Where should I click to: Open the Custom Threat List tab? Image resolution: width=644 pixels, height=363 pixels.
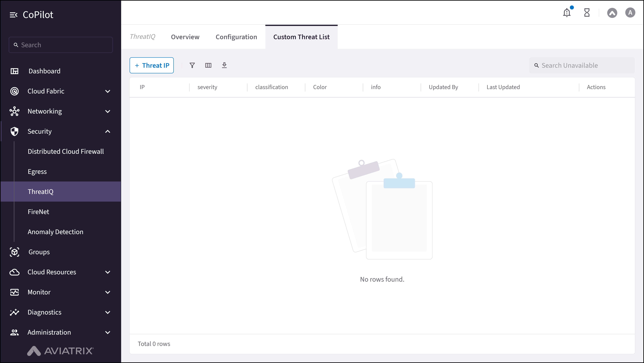click(x=301, y=37)
